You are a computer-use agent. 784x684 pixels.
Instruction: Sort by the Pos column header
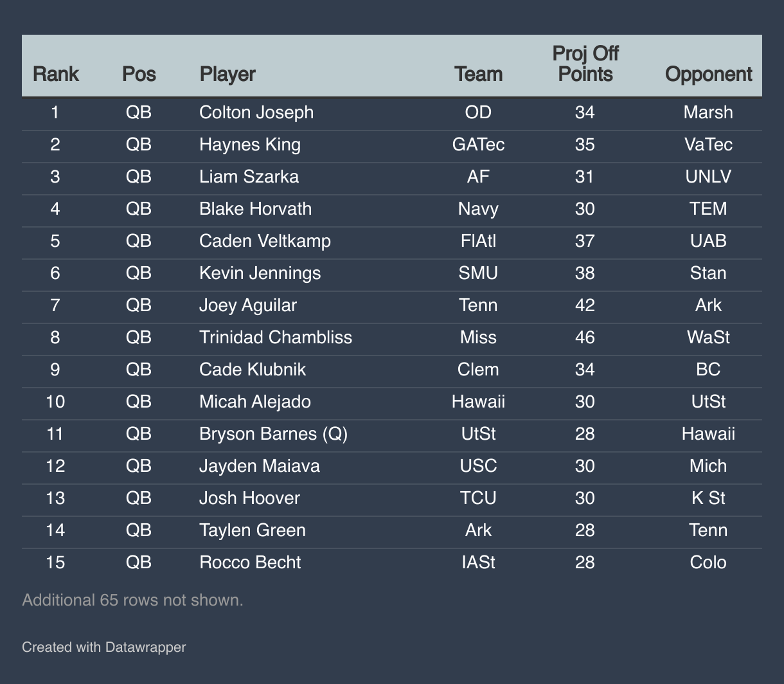[x=139, y=74]
